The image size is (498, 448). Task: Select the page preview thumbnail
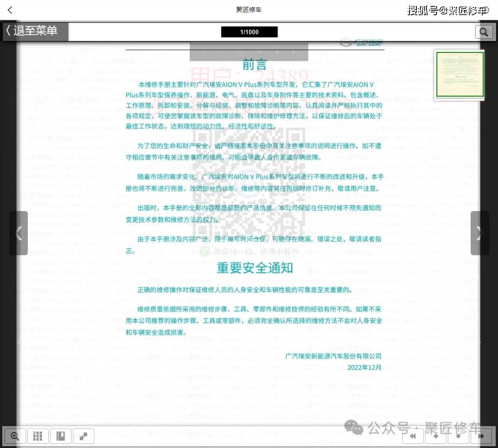click(x=460, y=74)
